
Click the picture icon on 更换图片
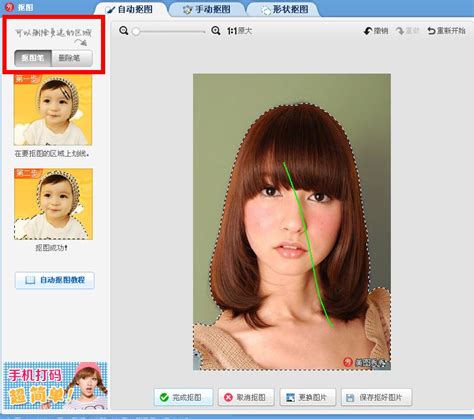290,397
